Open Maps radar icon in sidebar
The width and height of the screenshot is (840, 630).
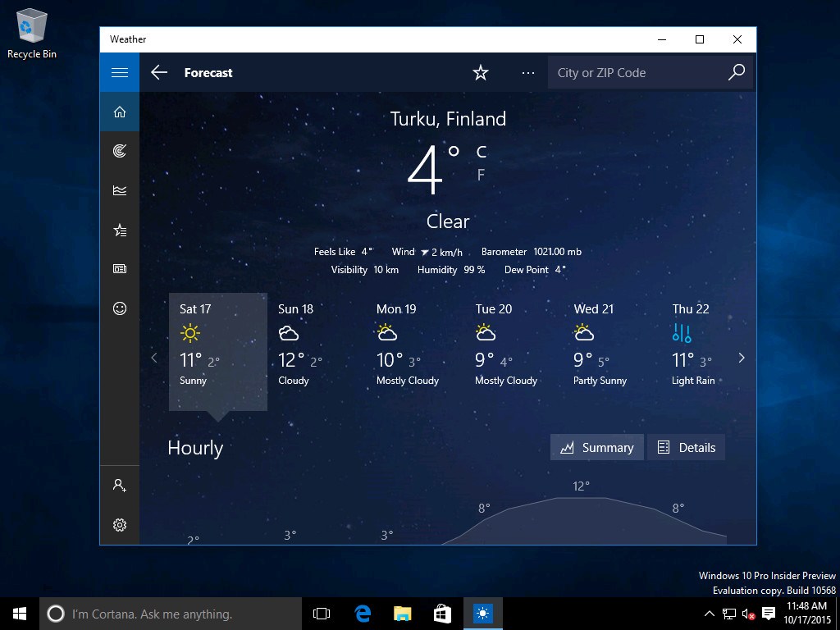point(120,151)
